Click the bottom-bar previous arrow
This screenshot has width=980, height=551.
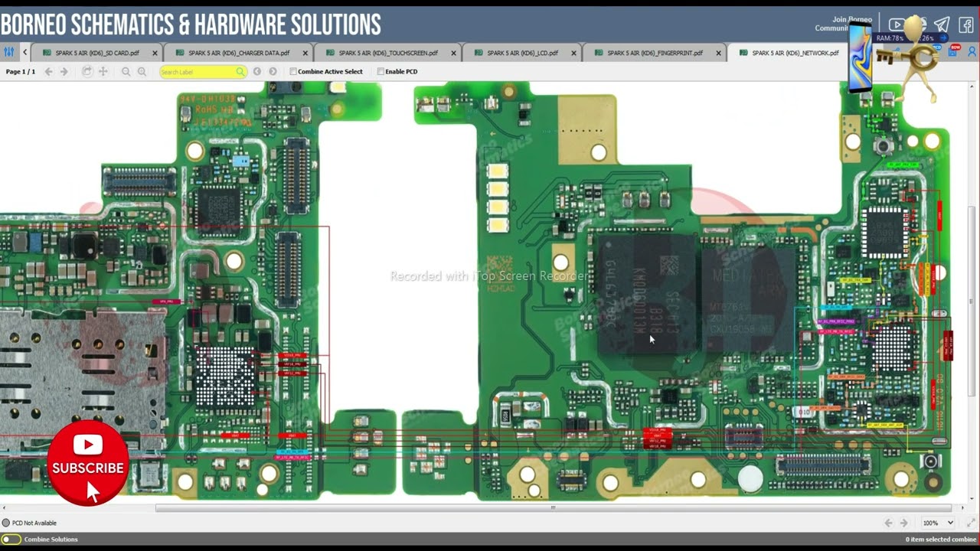tap(888, 523)
